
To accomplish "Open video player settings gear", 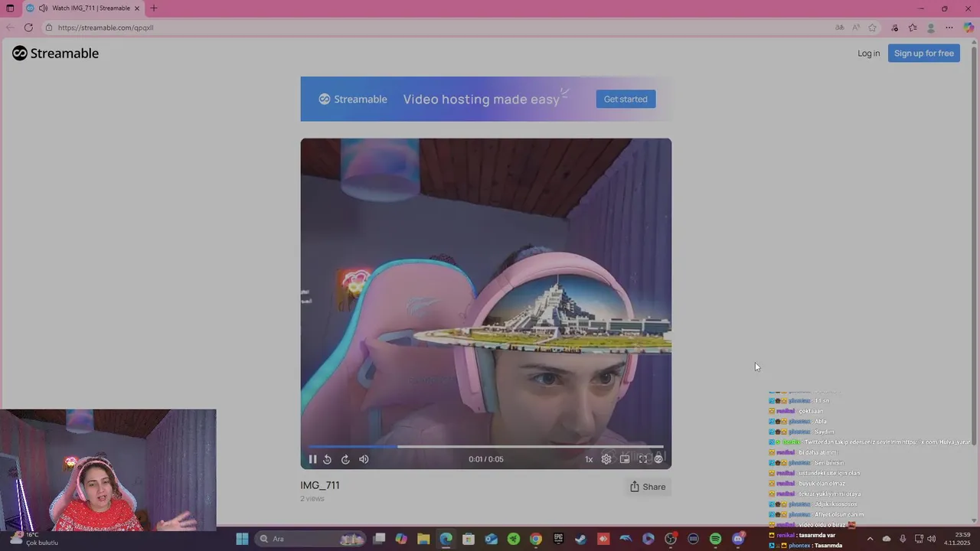I will tap(606, 459).
